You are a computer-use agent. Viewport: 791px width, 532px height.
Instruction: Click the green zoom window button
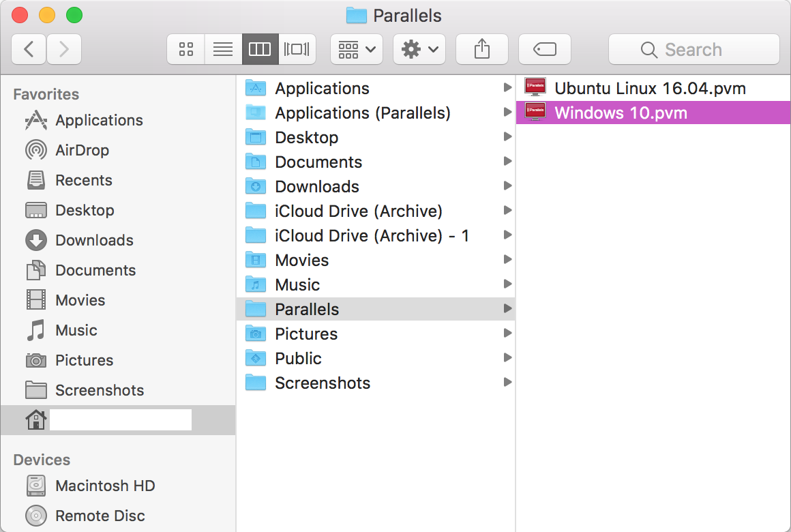pyautogui.click(x=74, y=15)
